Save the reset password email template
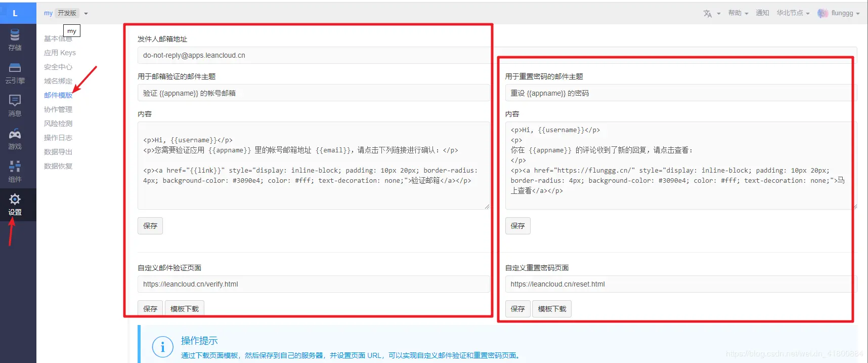Image resolution: width=868 pixels, height=363 pixels. coord(518,226)
